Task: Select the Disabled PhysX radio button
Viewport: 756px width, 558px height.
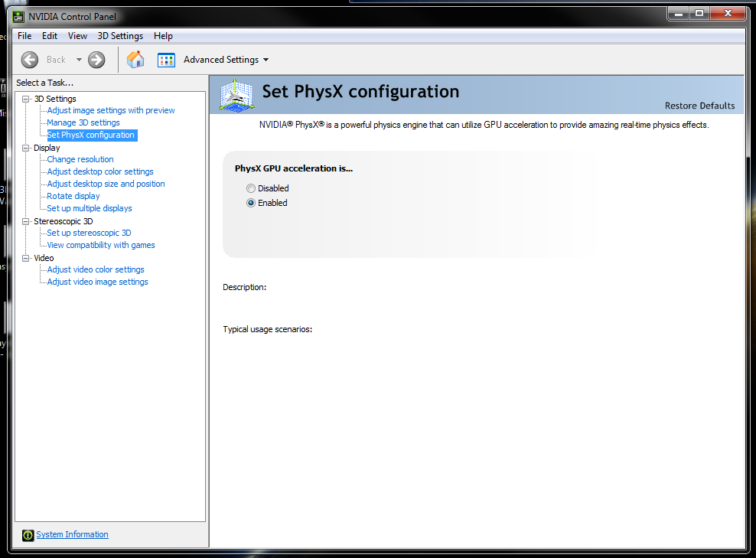Action: [x=251, y=188]
